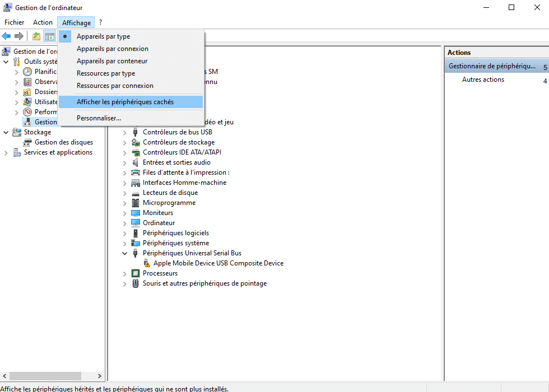Collapse the Périphériques Universal Serial Bus node

coord(125,253)
